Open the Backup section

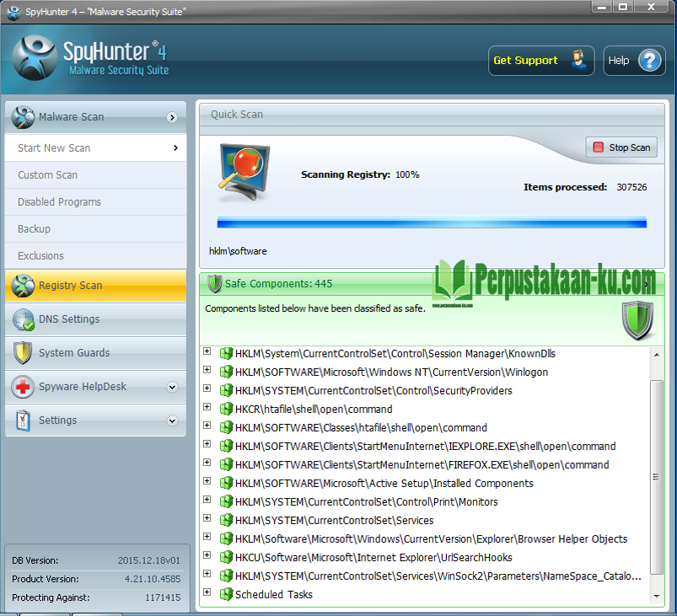(95, 228)
